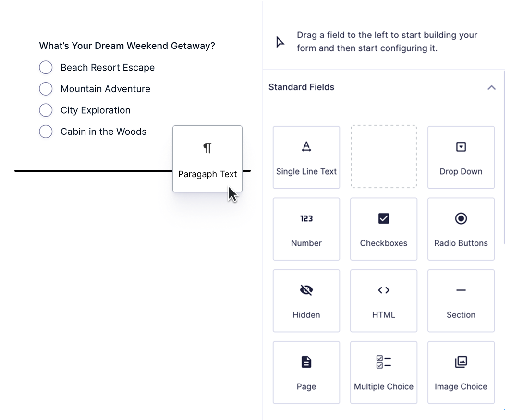Viewport: 511px width, 420px height.
Task: Select the Section field icon
Action: pyautogui.click(x=461, y=290)
